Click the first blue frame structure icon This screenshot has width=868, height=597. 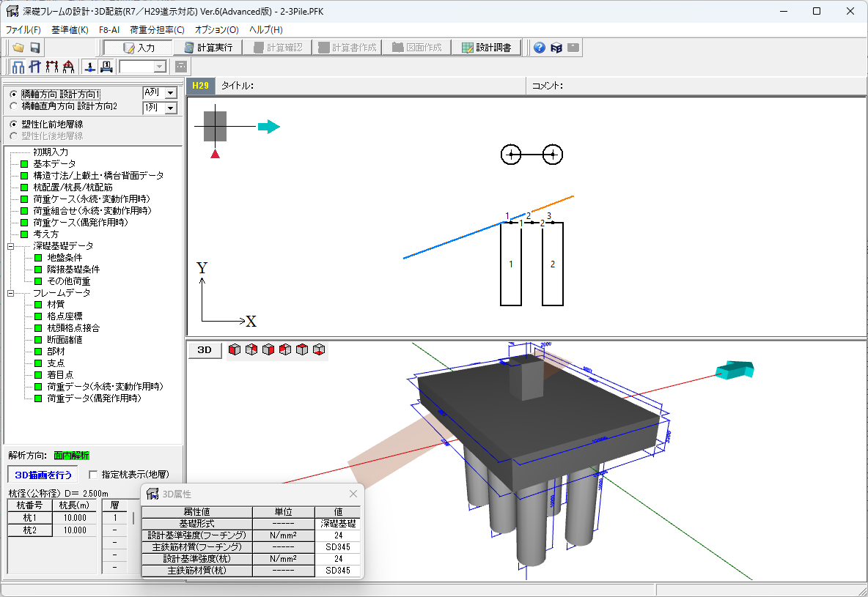tap(18, 67)
